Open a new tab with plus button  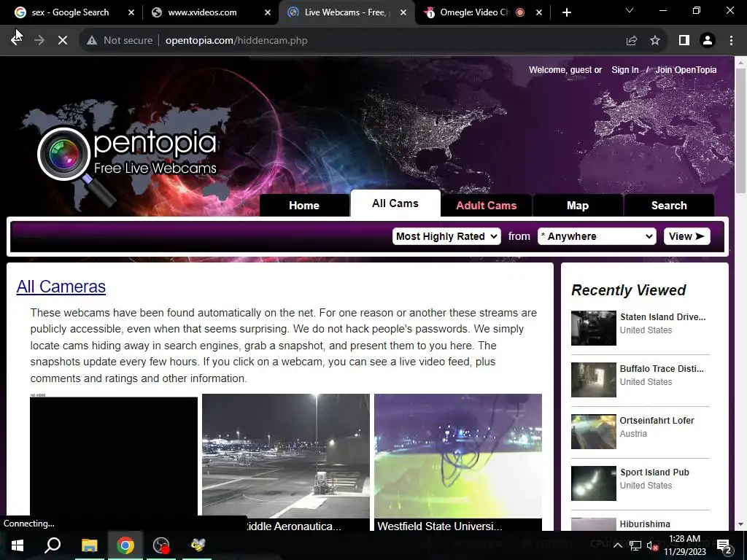[566, 12]
